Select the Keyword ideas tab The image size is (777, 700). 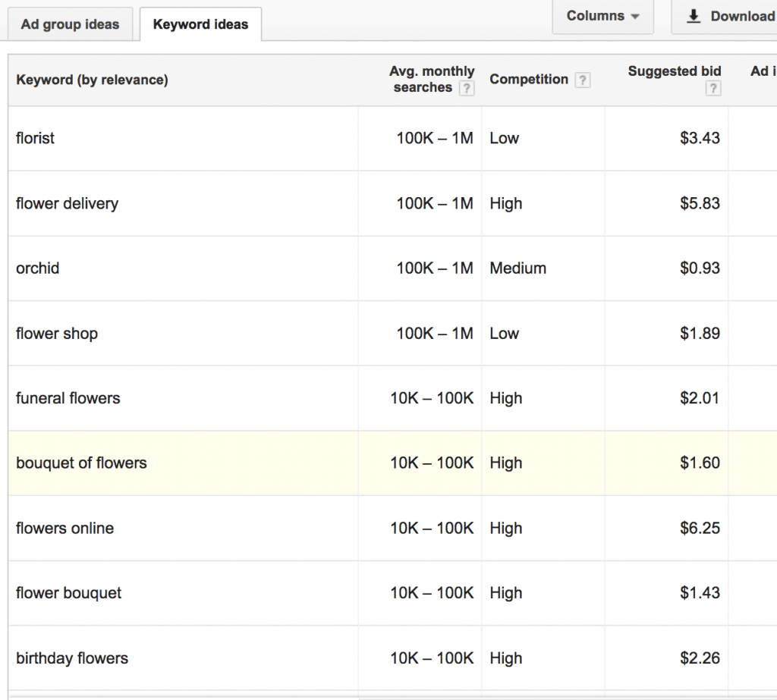pos(200,24)
